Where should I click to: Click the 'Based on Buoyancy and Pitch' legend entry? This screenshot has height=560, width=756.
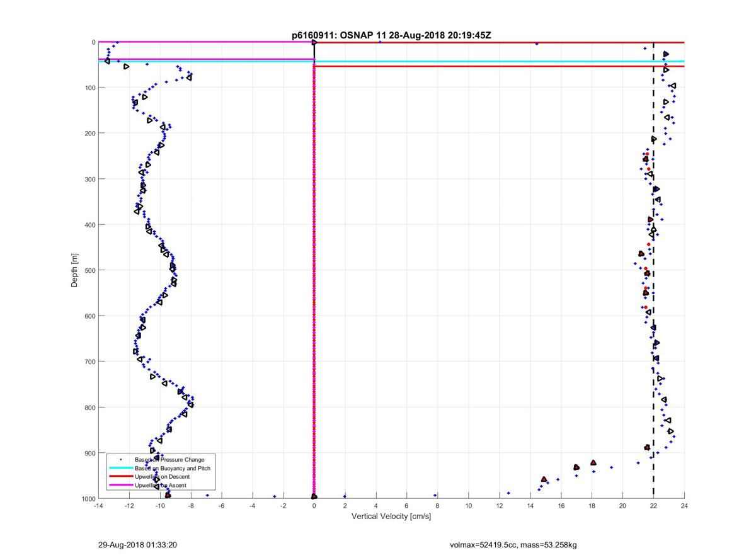pos(173,468)
